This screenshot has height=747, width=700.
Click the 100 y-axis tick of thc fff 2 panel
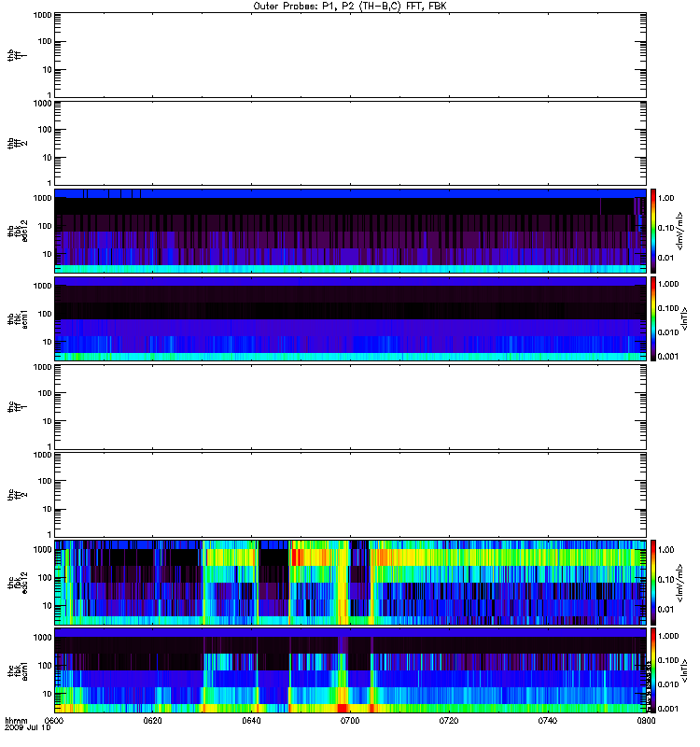pyautogui.click(x=45, y=481)
